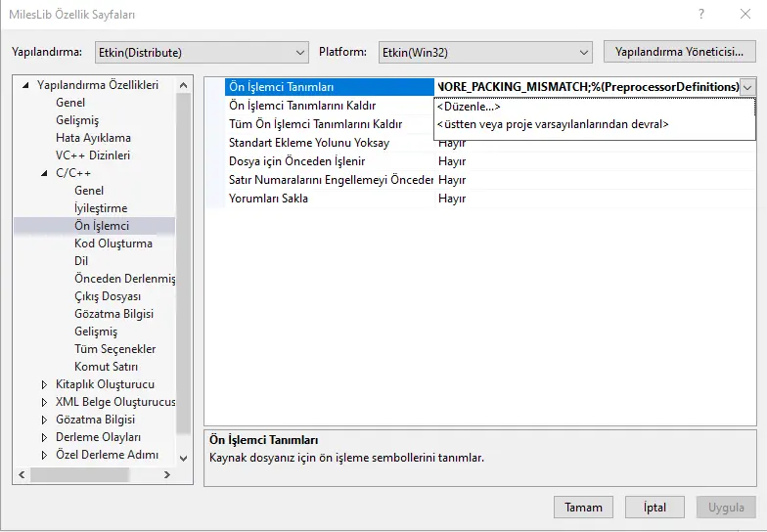The height and width of the screenshot is (532, 767).
Task: Open VC++ Dizinleri in the tree
Action: pos(93,155)
